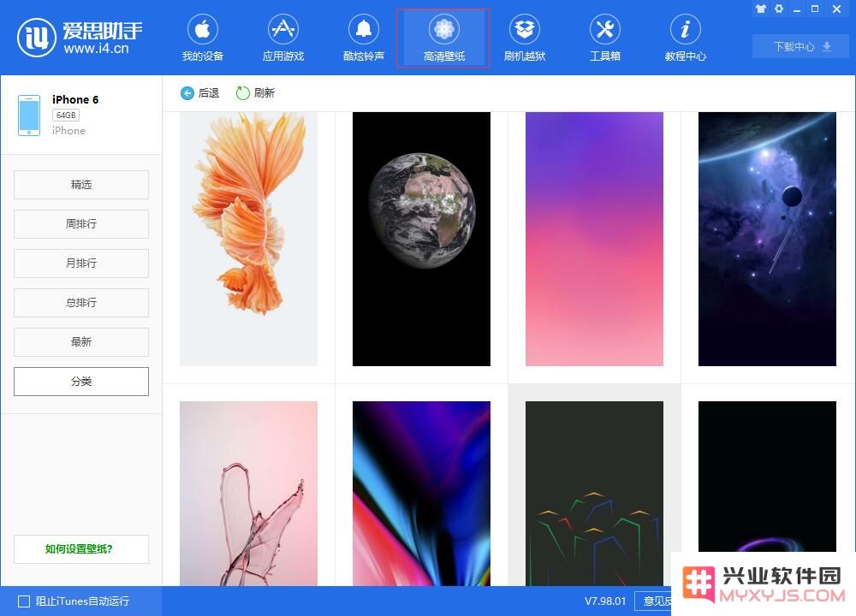Minimize the 爱思助手 window
Image resolution: width=856 pixels, height=616 pixels.
tap(797, 9)
